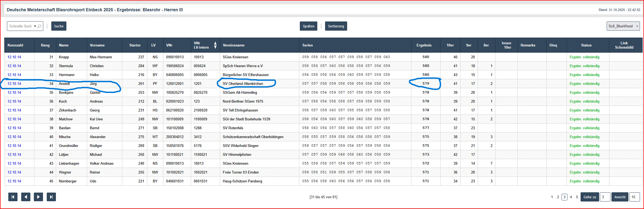Open the quick search field dropdown arrow
644x209 pixels.
tap(35, 26)
